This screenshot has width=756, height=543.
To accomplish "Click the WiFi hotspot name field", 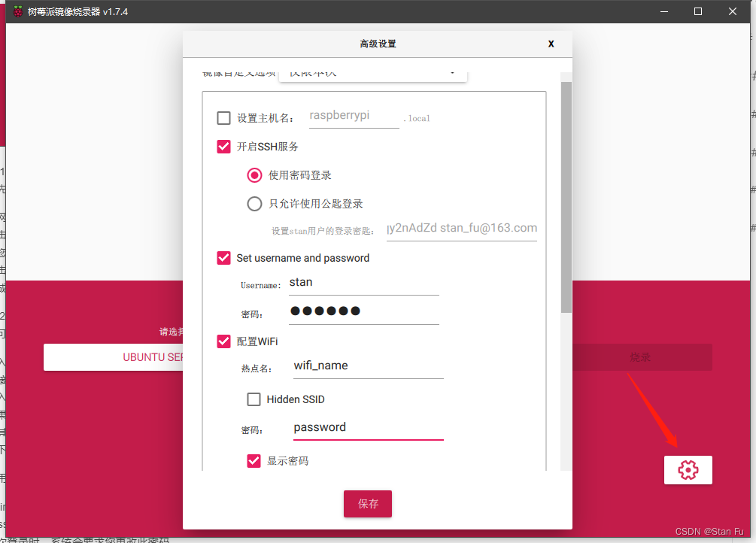I will click(367, 366).
